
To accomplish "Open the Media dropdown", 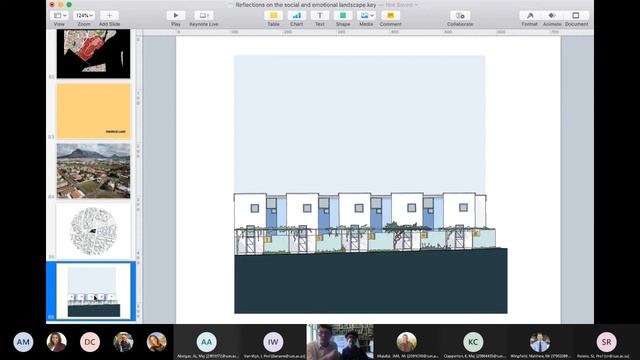I will tap(366, 16).
